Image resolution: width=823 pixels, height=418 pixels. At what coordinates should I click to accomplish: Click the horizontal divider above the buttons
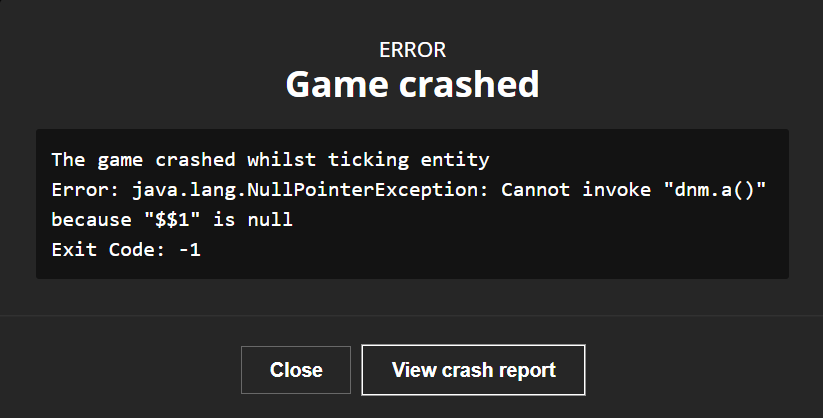click(412, 316)
